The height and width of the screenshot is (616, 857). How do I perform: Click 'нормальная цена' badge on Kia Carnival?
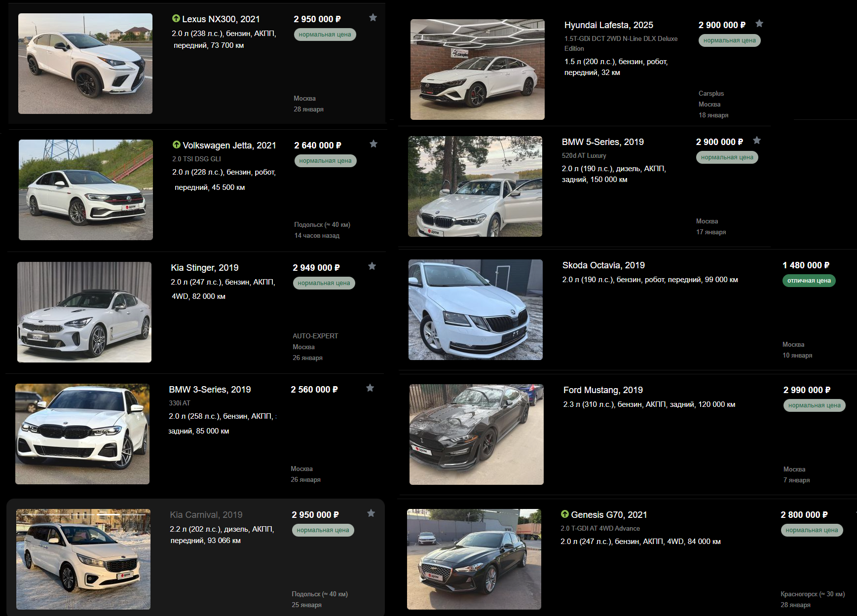click(x=323, y=530)
